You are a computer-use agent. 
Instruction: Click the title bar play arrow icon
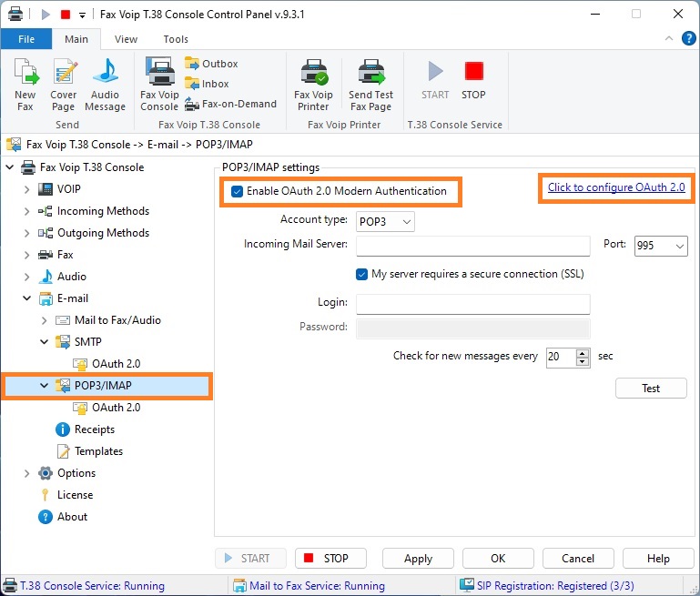tap(46, 15)
